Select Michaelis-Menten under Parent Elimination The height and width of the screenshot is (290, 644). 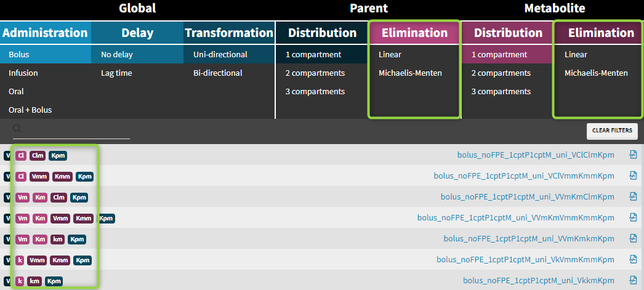410,73
